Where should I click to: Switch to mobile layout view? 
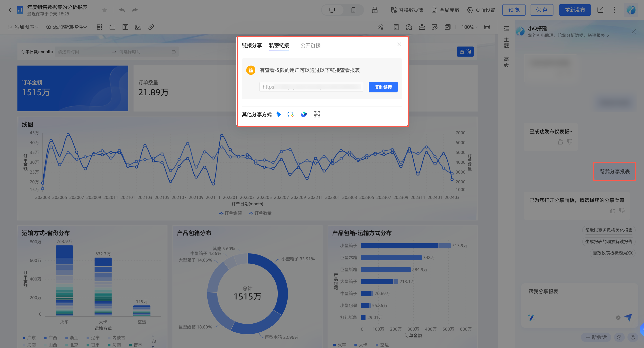click(x=353, y=10)
